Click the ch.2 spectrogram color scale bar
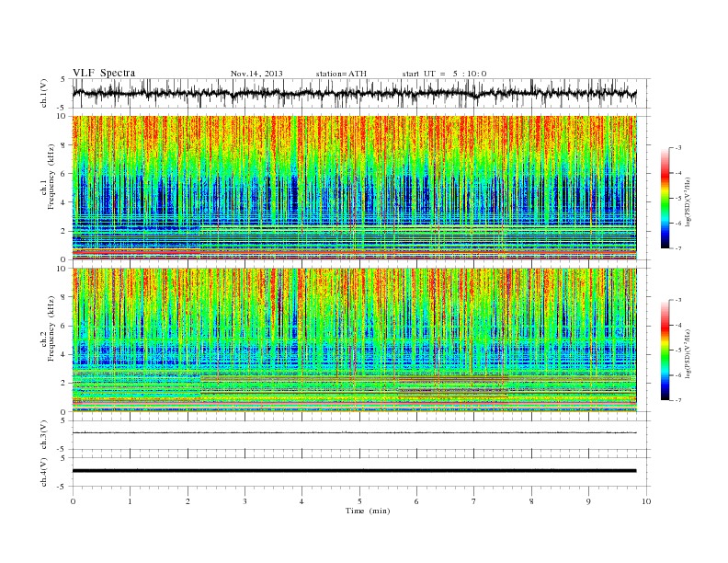The width and height of the screenshot is (728, 563). [665, 350]
